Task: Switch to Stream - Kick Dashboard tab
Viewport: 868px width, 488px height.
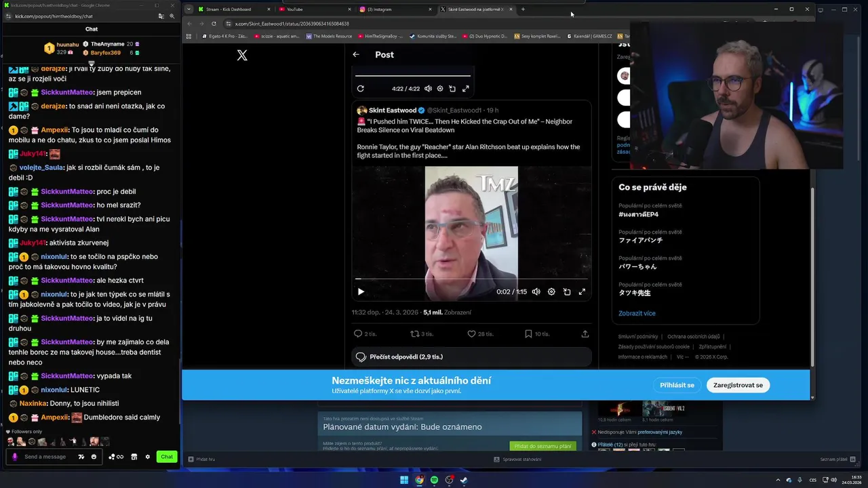Action: click(x=235, y=9)
